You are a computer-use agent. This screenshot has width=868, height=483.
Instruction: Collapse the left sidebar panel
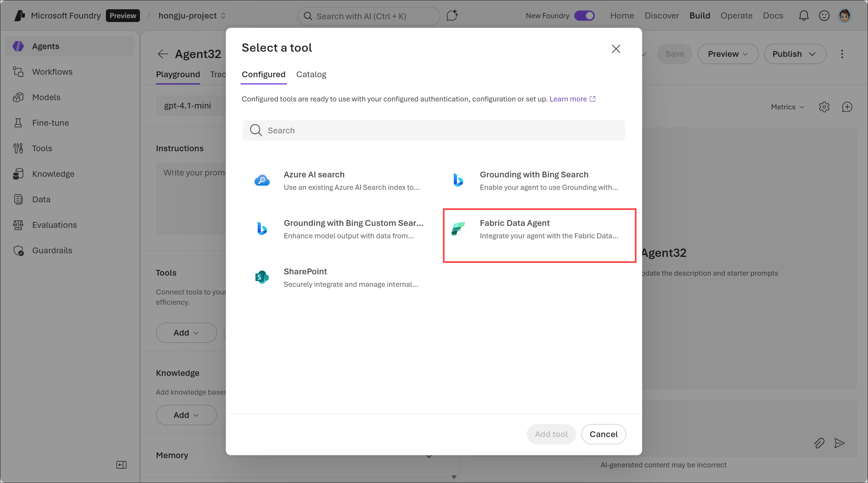pyautogui.click(x=121, y=465)
